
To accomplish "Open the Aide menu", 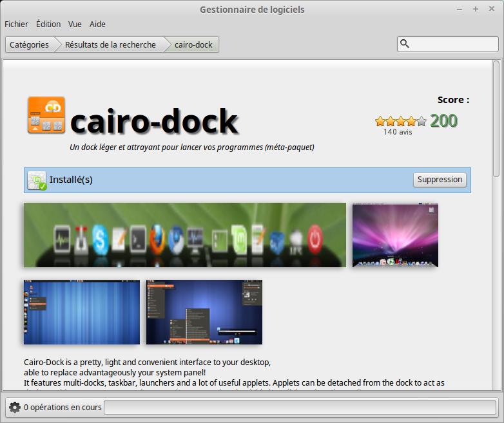I will tap(97, 24).
